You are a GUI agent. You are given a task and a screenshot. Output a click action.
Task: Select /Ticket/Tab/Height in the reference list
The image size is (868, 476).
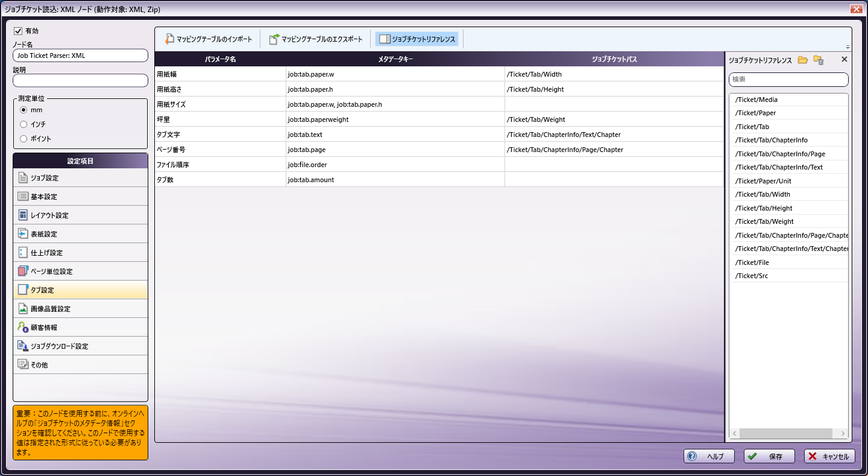(790, 208)
